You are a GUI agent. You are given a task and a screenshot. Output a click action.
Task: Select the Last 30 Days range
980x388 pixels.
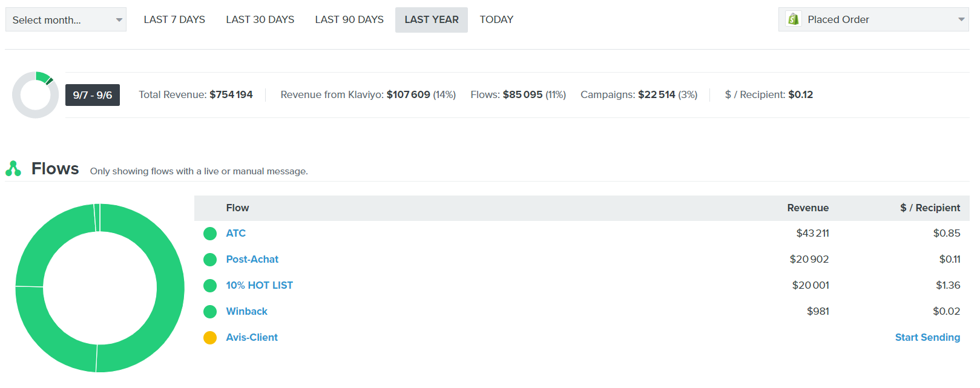[260, 19]
